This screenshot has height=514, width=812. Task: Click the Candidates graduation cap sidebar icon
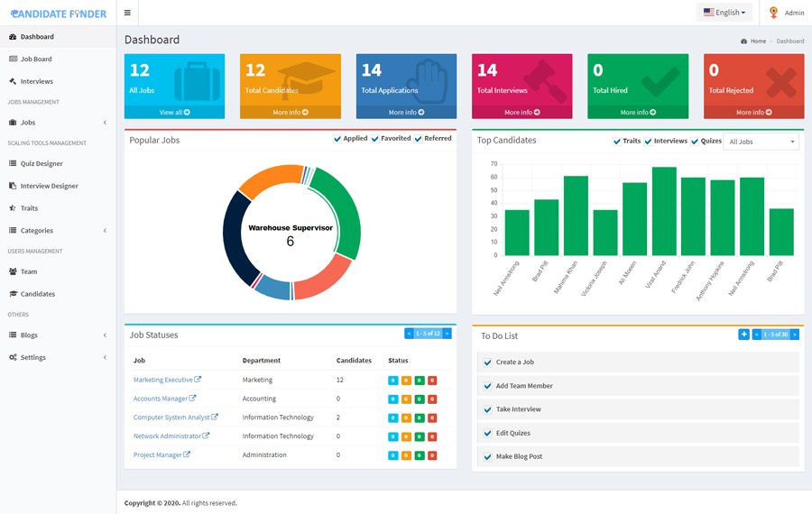point(13,294)
